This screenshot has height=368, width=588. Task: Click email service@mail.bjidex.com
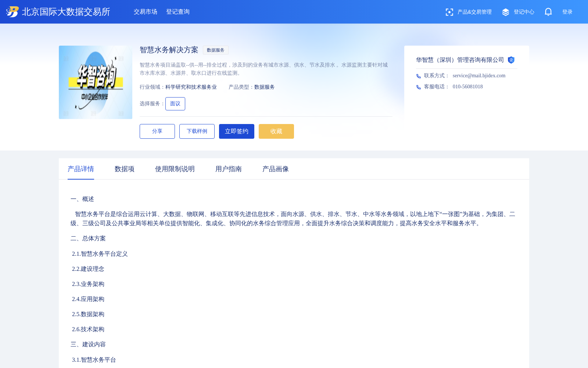click(x=479, y=75)
